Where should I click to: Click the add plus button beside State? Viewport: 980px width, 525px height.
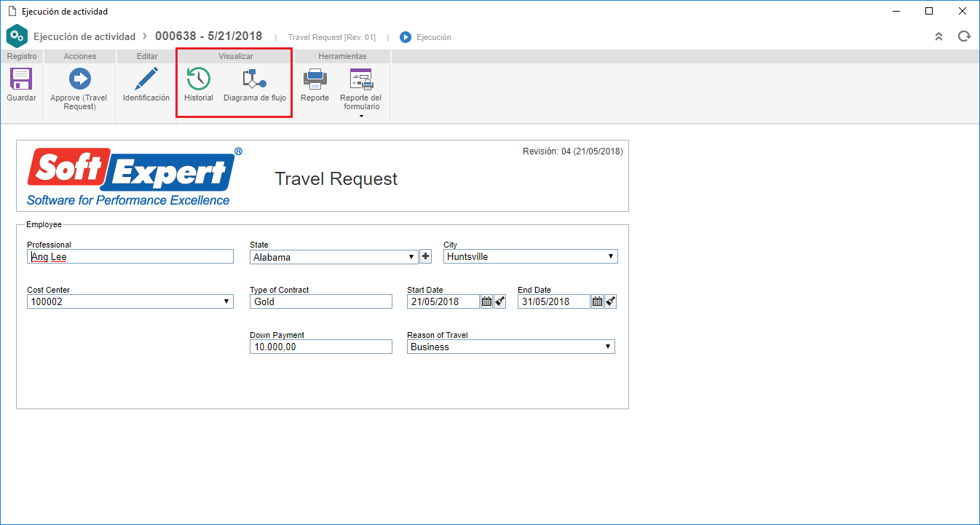(x=426, y=256)
